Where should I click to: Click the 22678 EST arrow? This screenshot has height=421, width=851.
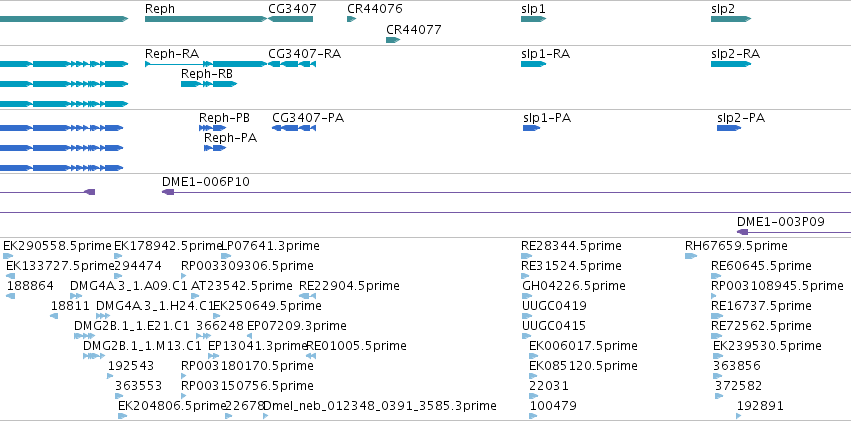point(228,416)
